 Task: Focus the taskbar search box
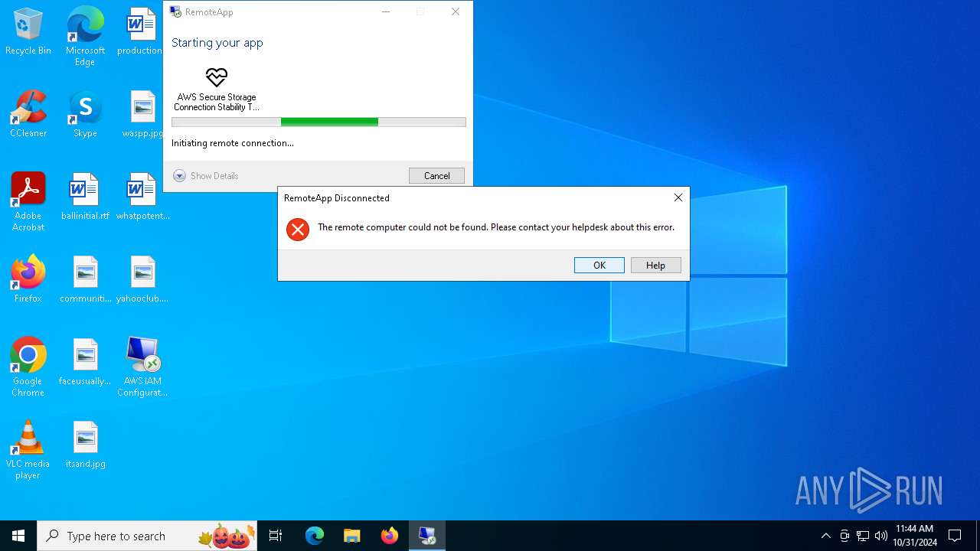[x=147, y=536]
